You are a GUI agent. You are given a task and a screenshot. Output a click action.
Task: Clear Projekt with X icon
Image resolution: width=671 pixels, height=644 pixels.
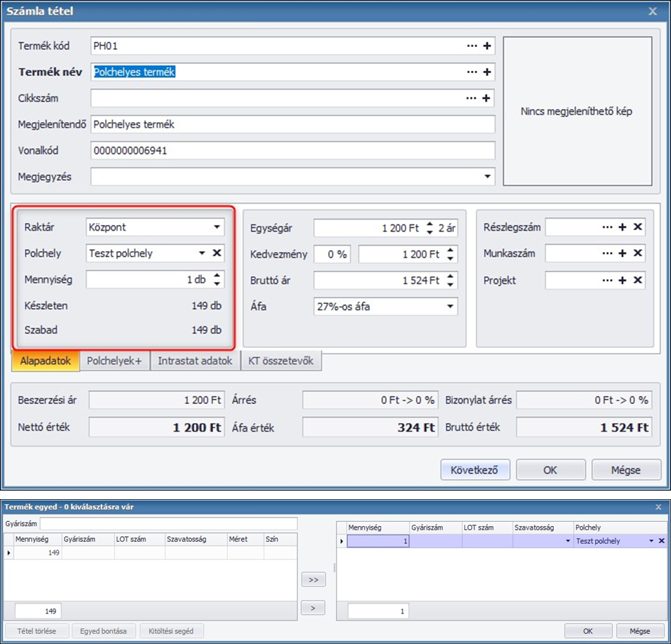click(x=638, y=280)
